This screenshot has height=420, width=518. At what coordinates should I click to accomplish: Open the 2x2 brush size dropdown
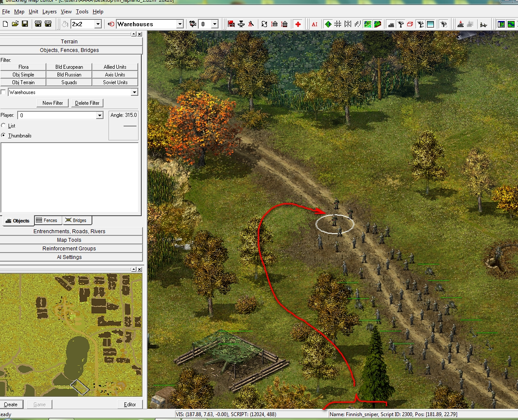tap(97, 24)
